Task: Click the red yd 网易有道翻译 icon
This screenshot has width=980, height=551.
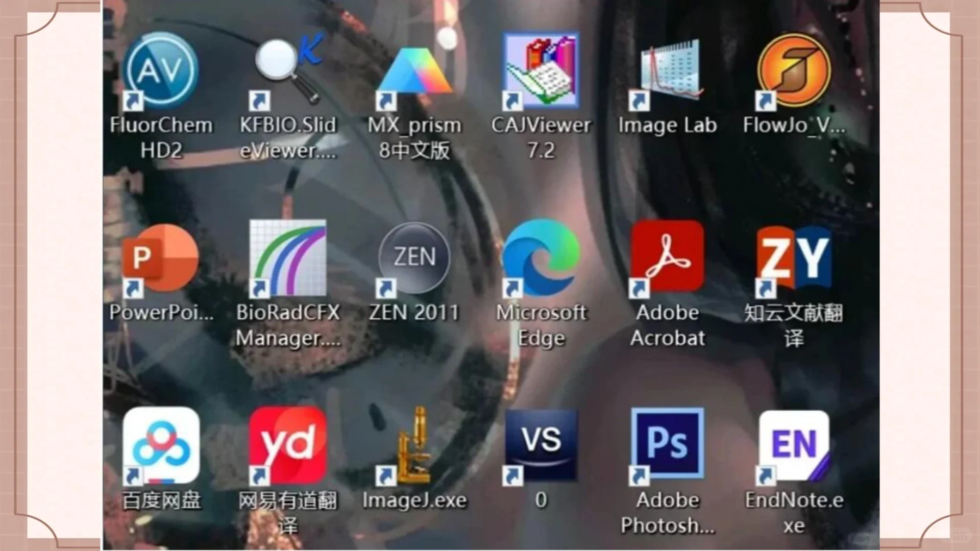Action: 288,445
